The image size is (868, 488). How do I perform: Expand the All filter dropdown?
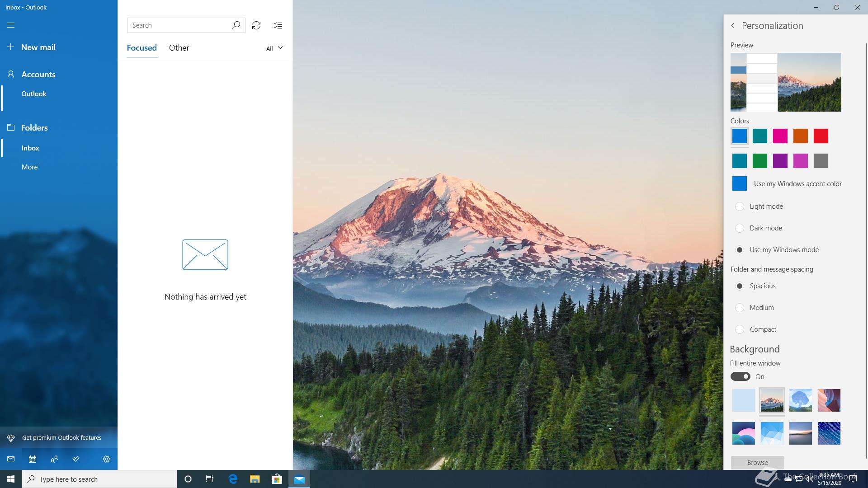[x=274, y=48]
